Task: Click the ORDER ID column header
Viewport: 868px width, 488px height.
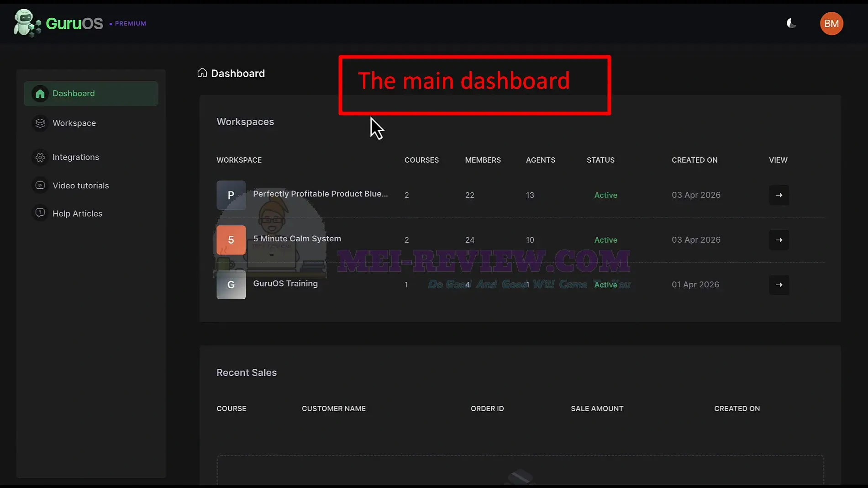Action: point(487,408)
